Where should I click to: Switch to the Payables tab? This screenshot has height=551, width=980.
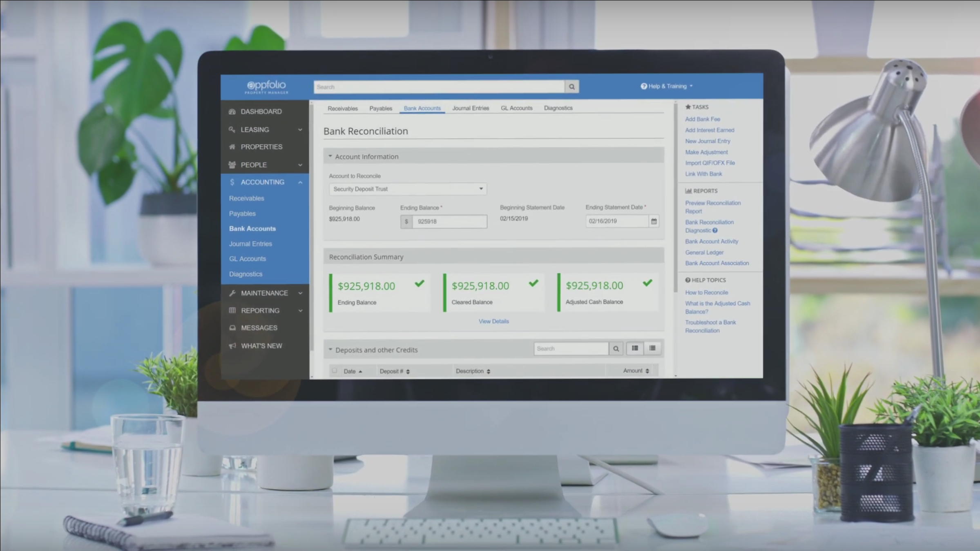(x=381, y=109)
